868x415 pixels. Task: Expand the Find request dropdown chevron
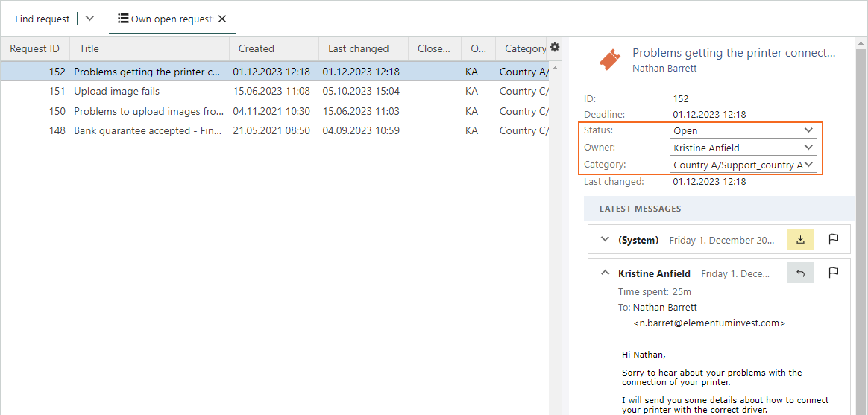pos(89,19)
